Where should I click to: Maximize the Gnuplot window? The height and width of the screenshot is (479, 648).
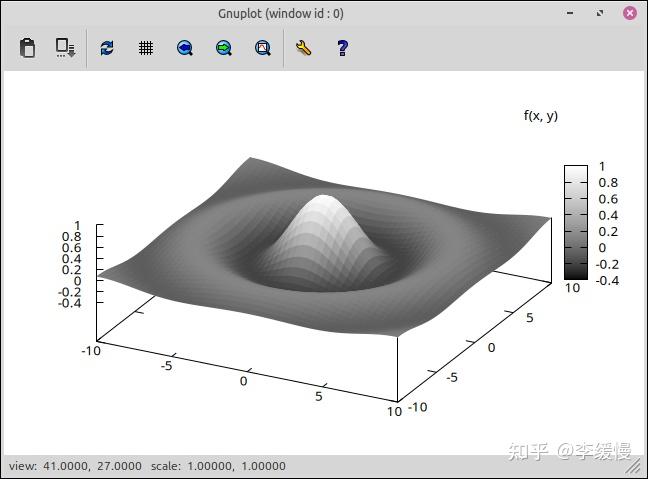(x=600, y=13)
